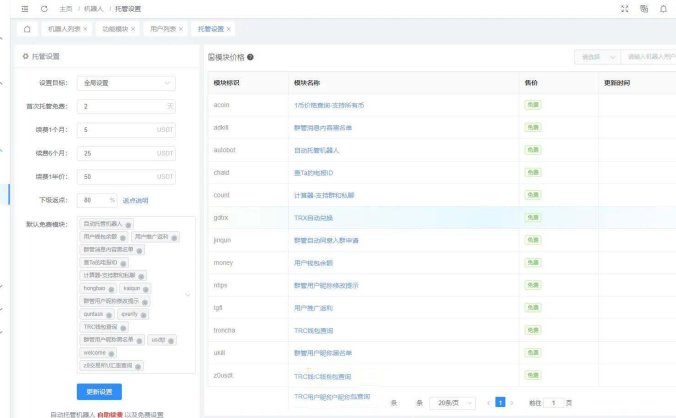676x418 pixels.
Task: Open the 20条/页 page size dropdown
Action: coord(453,403)
